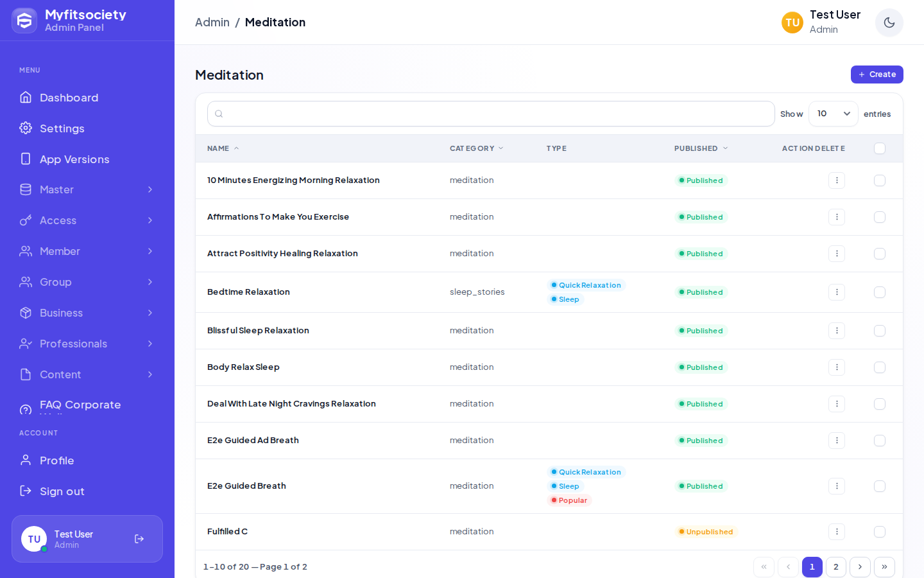The height and width of the screenshot is (578, 924).
Task: Go to page 2 of results
Action: [x=835, y=567]
